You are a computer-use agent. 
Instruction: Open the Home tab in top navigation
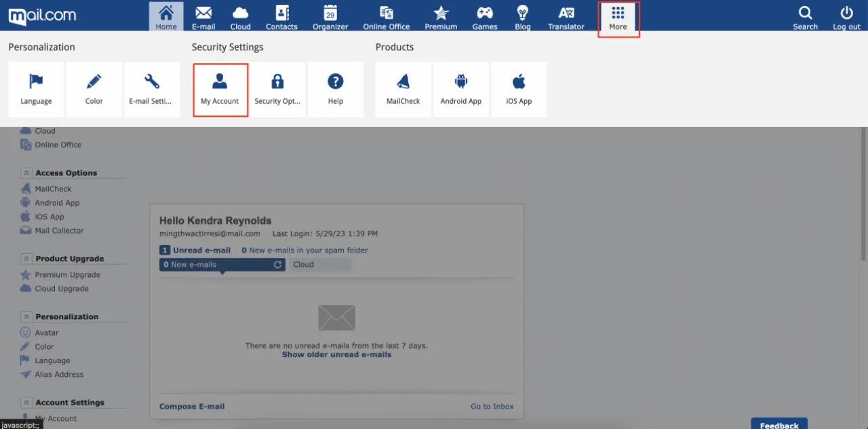(166, 16)
